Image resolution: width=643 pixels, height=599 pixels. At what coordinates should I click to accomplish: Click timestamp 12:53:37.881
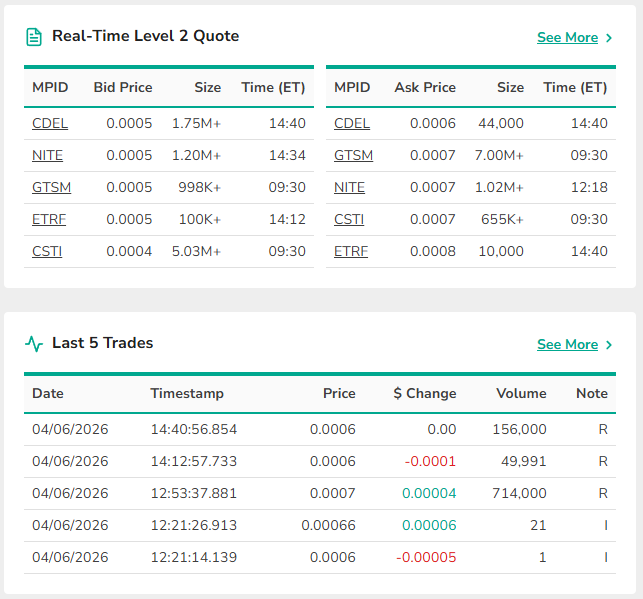194,493
